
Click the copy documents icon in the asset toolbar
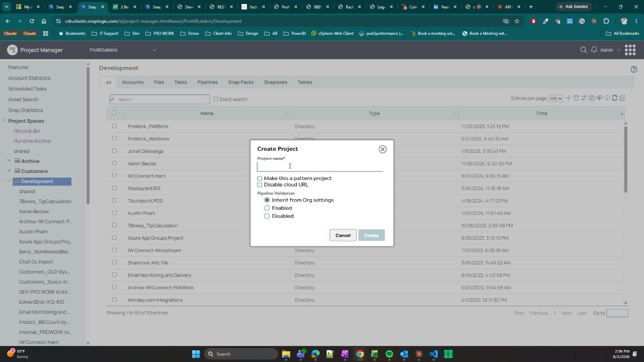click(592, 98)
